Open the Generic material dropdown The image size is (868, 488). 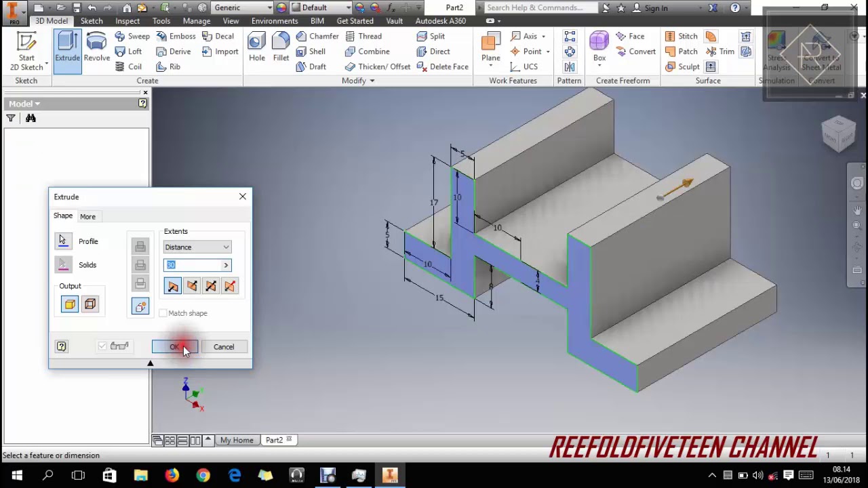pos(241,7)
